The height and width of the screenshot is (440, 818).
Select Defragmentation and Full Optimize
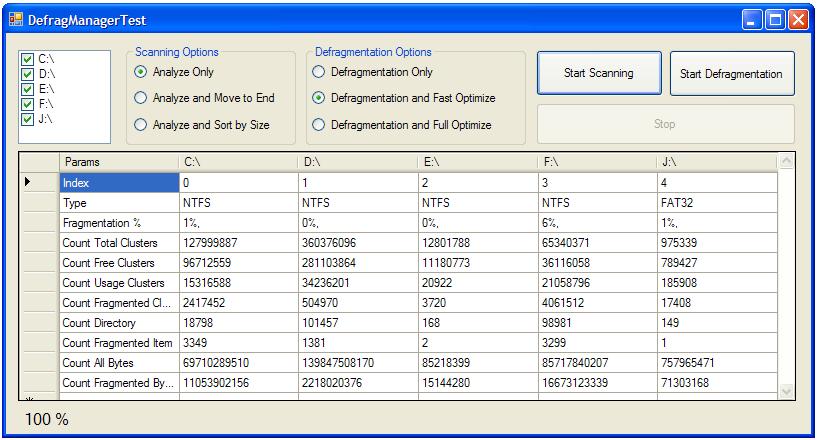[x=318, y=125]
